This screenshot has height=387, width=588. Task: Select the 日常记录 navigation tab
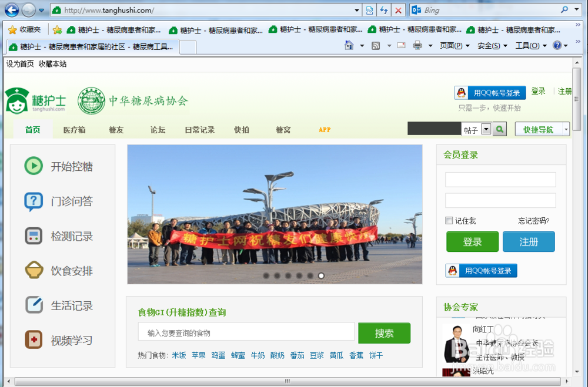[x=199, y=130]
